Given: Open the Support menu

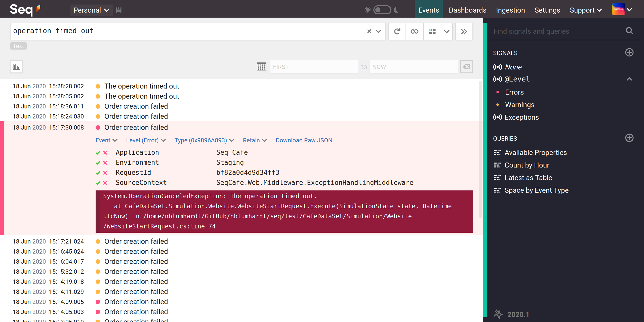Looking at the screenshot, I should [x=586, y=10].
